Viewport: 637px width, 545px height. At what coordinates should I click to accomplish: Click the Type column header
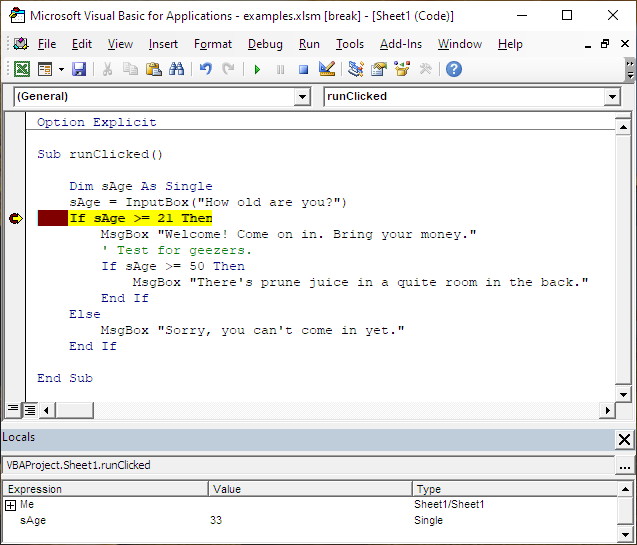pyautogui.click(x=515, y=489)
